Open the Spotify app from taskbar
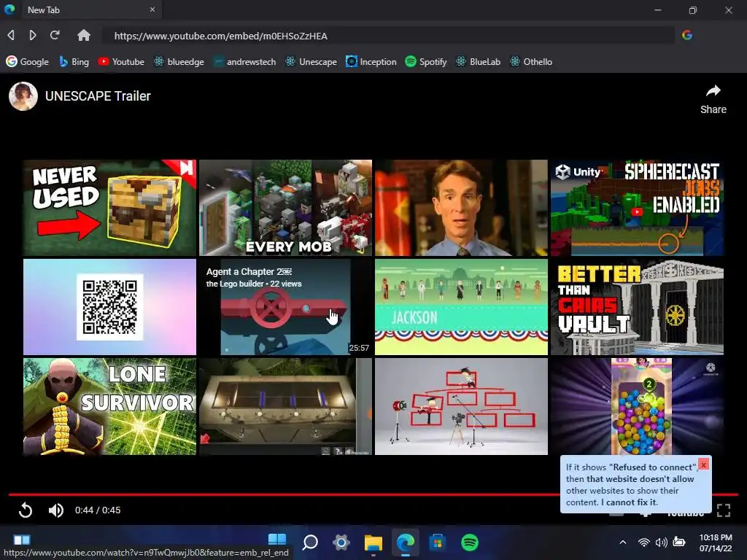The image size is (747, 560). (x=470, y=542)
